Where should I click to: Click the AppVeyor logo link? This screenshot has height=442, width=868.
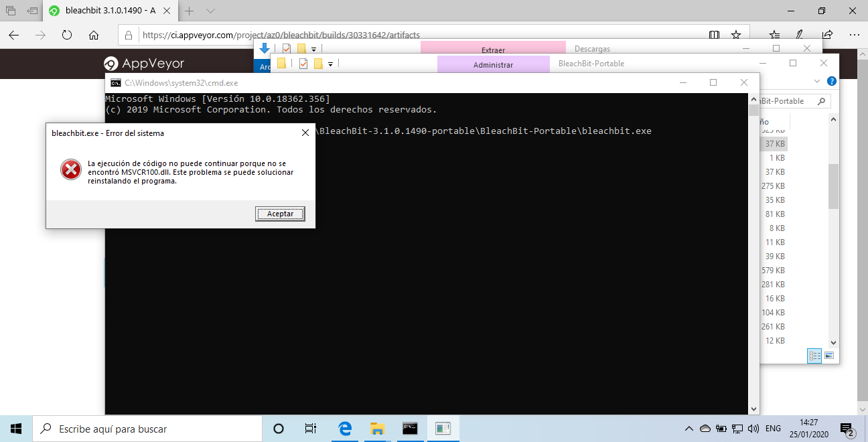tap(144, 64)
